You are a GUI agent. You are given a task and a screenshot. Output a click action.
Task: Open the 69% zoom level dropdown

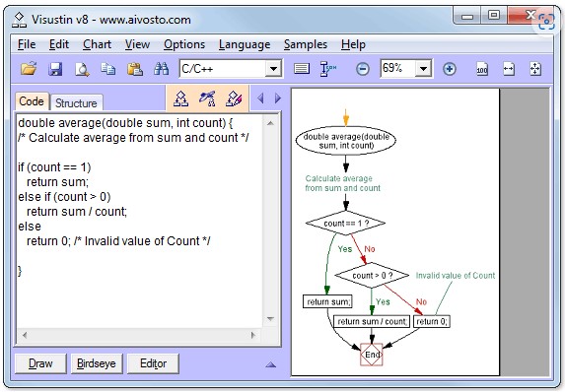pos(423,68)
